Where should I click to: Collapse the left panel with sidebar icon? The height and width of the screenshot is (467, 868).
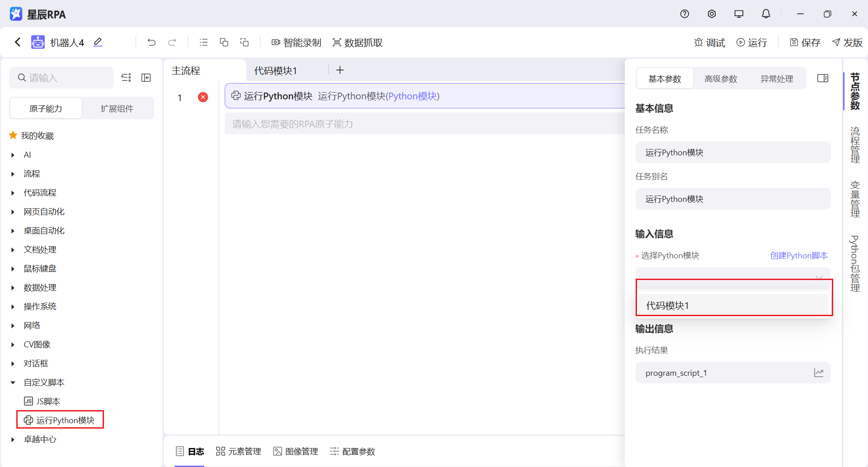[x=146, y=77]
